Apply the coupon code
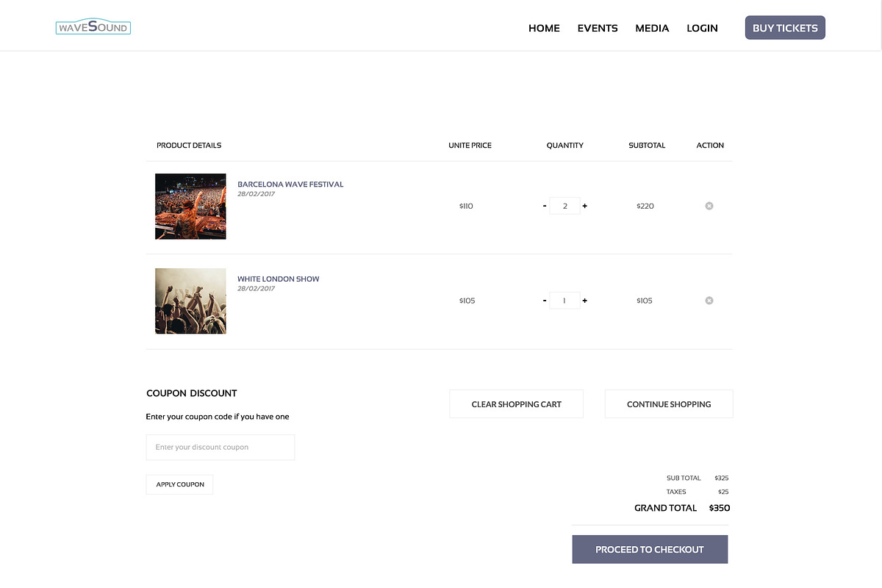Viewport: 882px width, 588px height. click(180, 484)
